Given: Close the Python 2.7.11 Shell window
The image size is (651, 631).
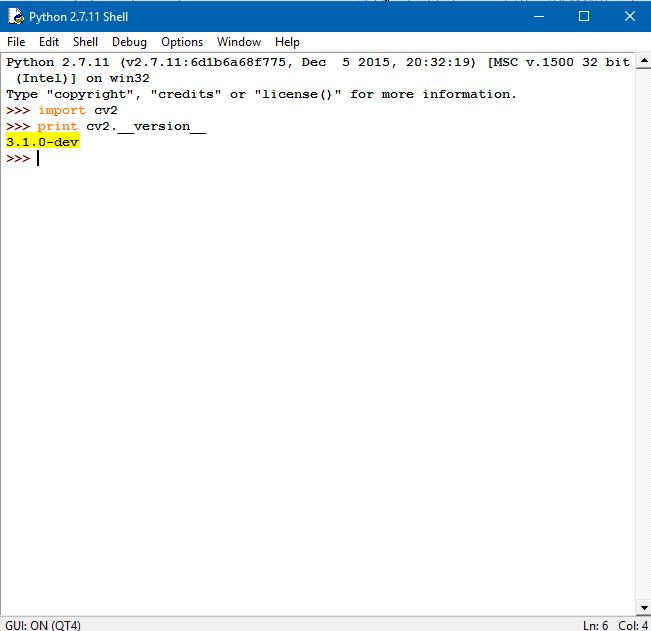Looking at the screenshot, I should tap(629, 16).
